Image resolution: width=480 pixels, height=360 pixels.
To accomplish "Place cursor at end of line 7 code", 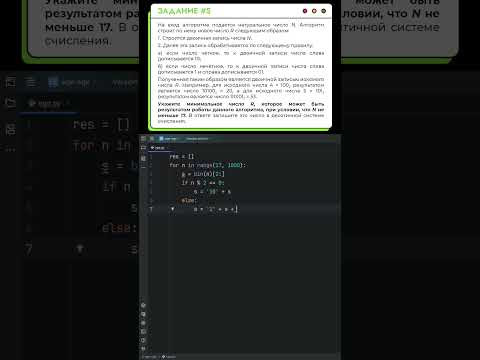I will (x=237, y=209).
